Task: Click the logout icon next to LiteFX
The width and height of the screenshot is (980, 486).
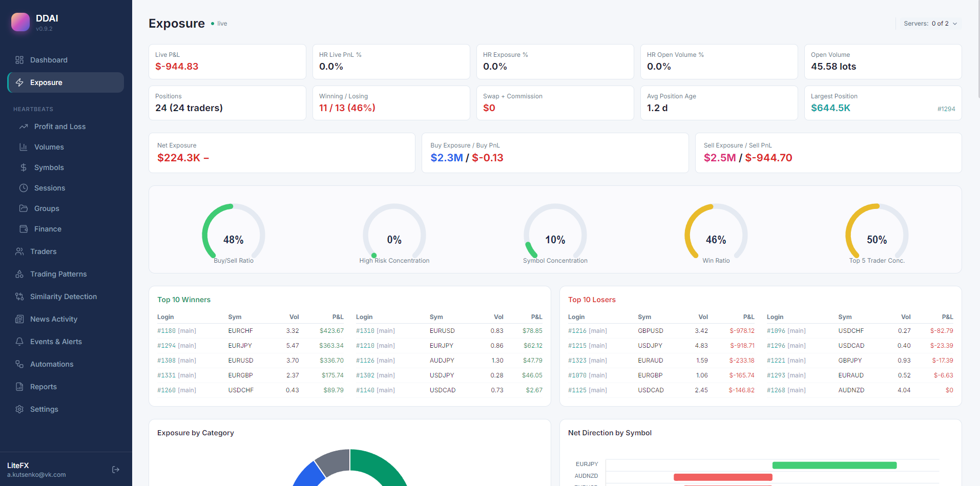Action: click(116, 470)
